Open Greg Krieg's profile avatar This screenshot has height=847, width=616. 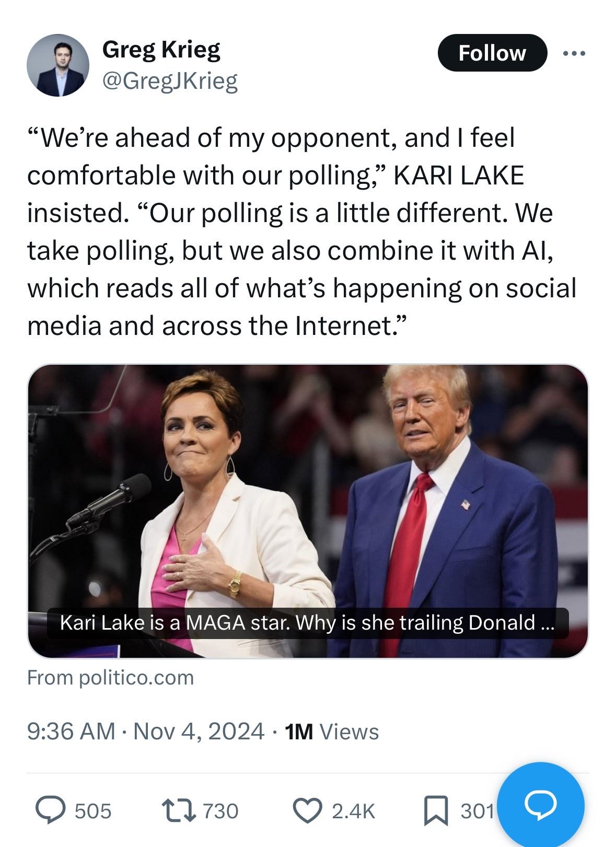tap(58, 66)
